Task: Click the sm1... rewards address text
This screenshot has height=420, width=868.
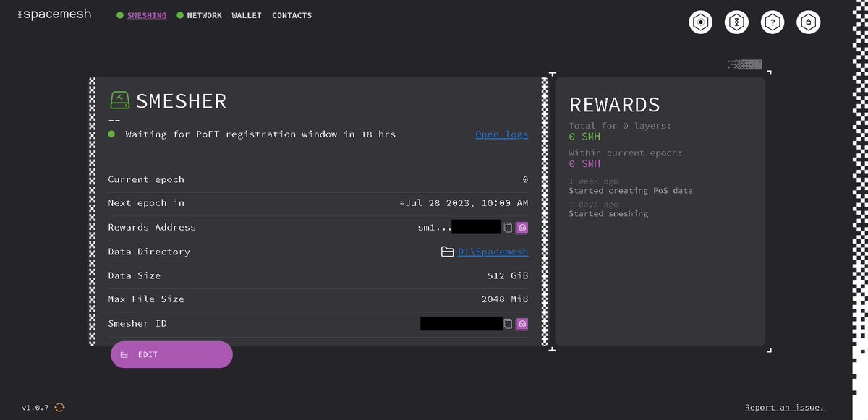Action: click(x=435, y=227)
